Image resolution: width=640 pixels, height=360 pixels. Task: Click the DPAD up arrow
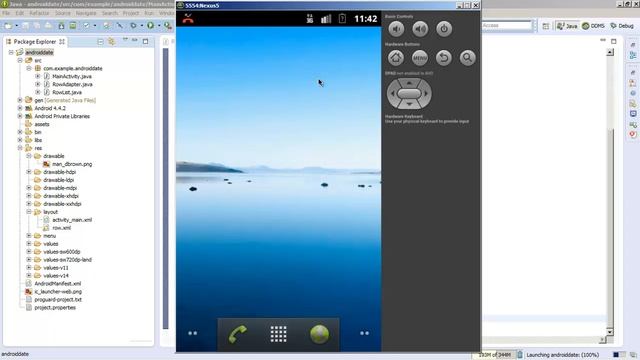tap(409, 82)
